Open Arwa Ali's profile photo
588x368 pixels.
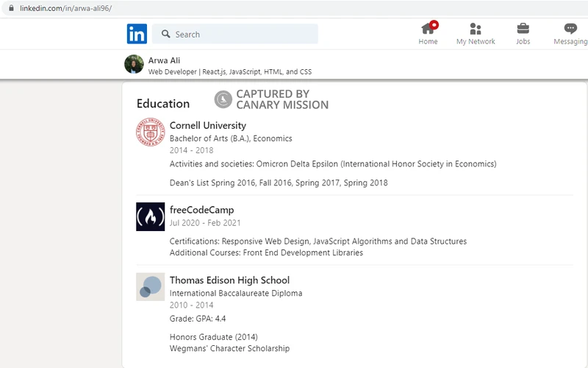134,64
